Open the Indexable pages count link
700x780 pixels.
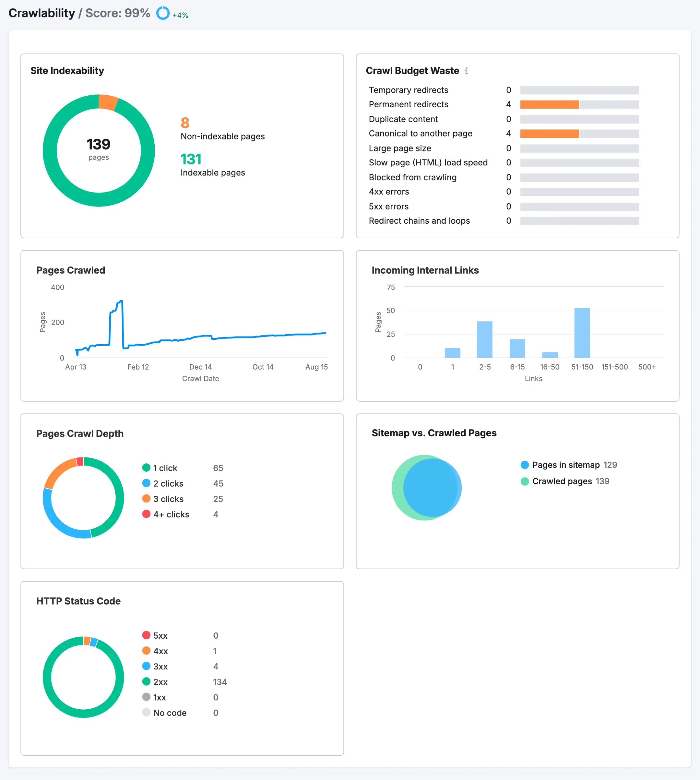click(191, 159)
